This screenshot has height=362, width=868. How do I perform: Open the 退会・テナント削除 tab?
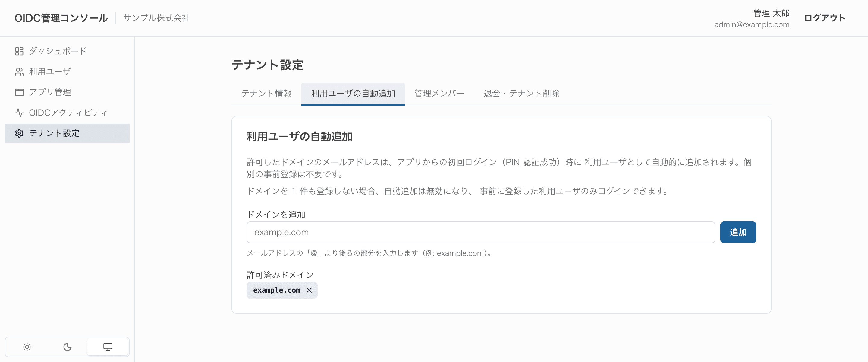(521, 94)
